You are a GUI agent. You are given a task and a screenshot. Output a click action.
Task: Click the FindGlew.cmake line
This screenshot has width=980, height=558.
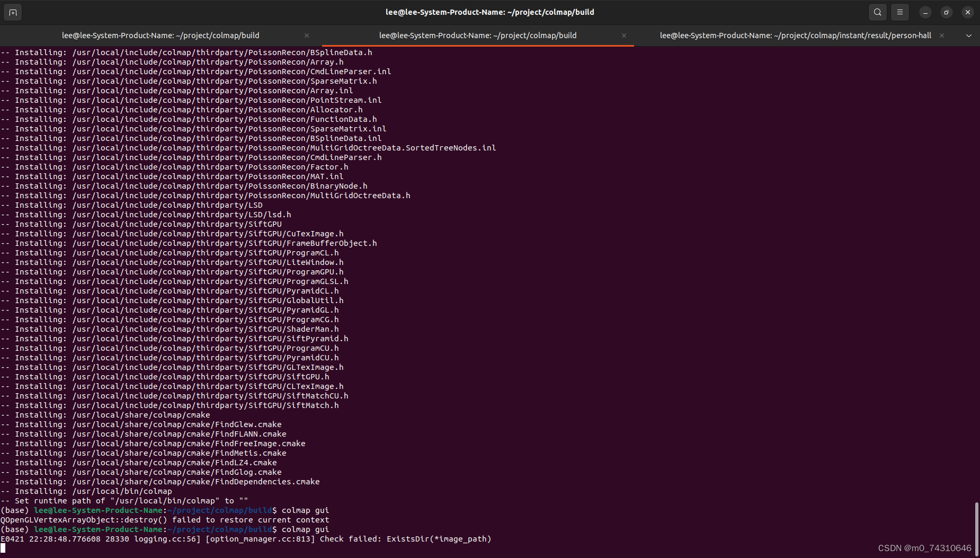coord(141,424)
